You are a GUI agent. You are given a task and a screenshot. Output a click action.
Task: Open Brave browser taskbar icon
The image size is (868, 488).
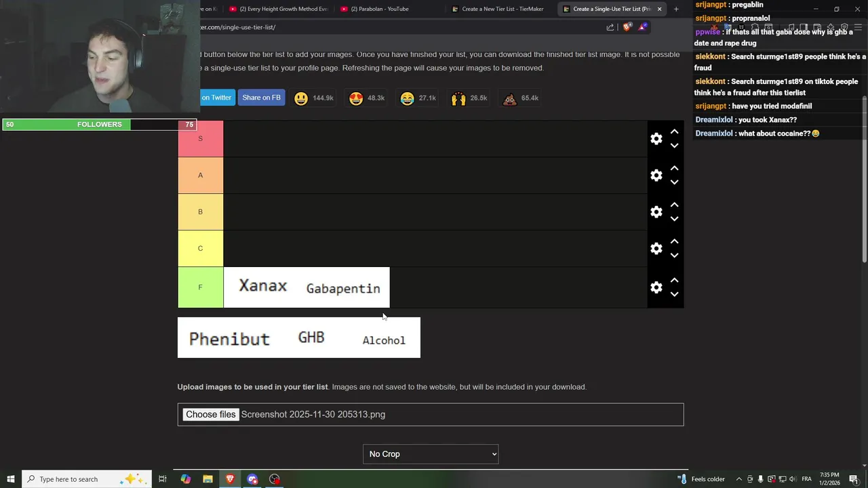click(231, 479)
